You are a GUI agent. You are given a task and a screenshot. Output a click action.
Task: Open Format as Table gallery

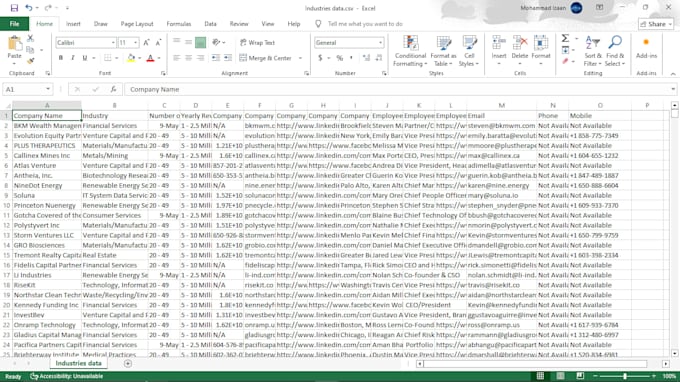(x=443, y=51)
